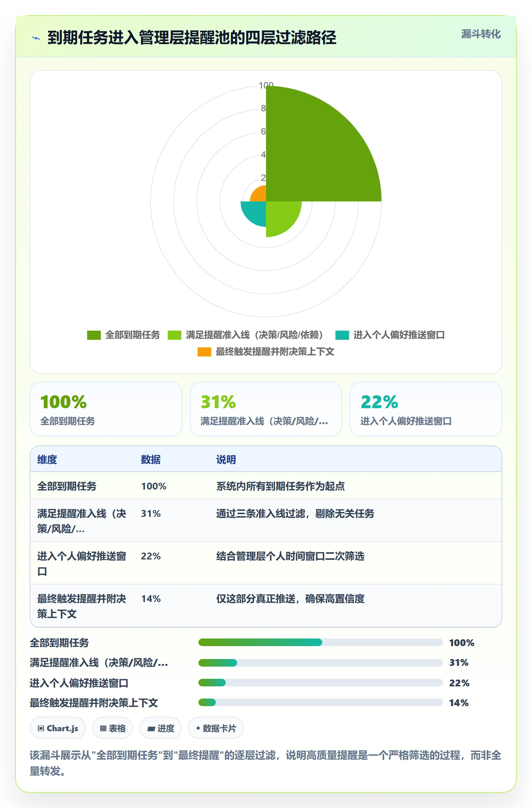Click the 14% value in the table
The image size is (532, 808).
[151, 599]
